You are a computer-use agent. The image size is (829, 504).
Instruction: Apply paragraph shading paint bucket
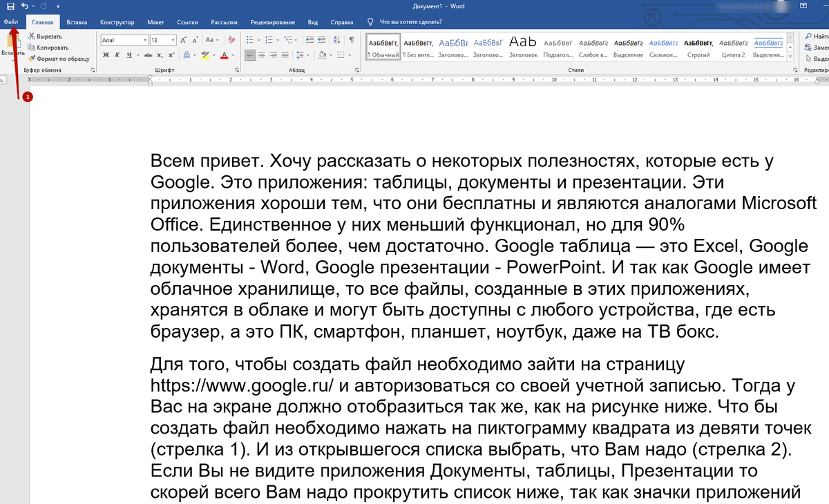point(322,55)
